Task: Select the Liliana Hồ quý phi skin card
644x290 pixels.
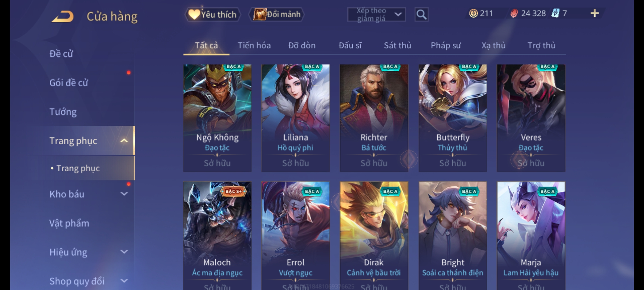Action: coord(295,118)
